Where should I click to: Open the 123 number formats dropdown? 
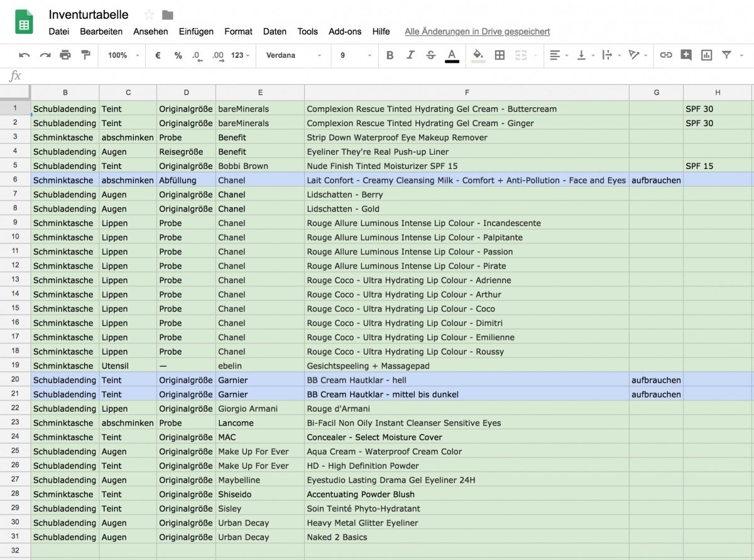(240, 55)
